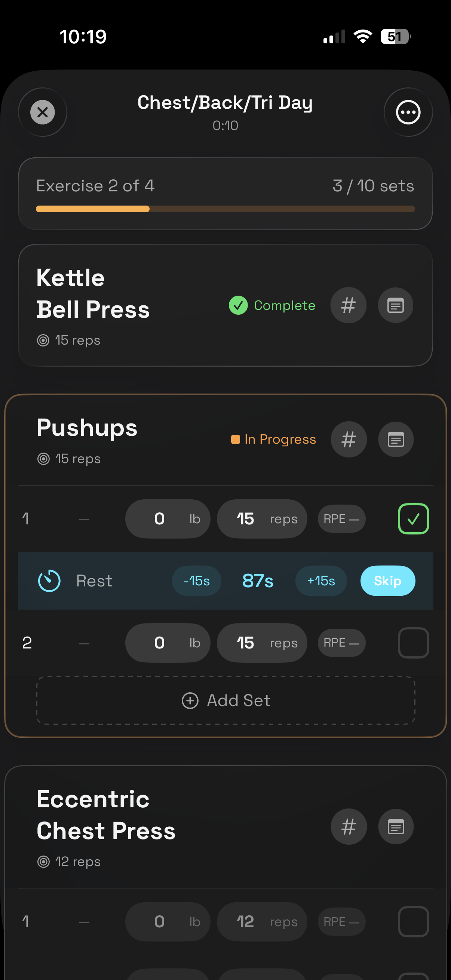Image resolution: width=451 pixels, height=980 pixels.
Task: Subtract 15 seconds from rest timer
Action: (196, 580)
